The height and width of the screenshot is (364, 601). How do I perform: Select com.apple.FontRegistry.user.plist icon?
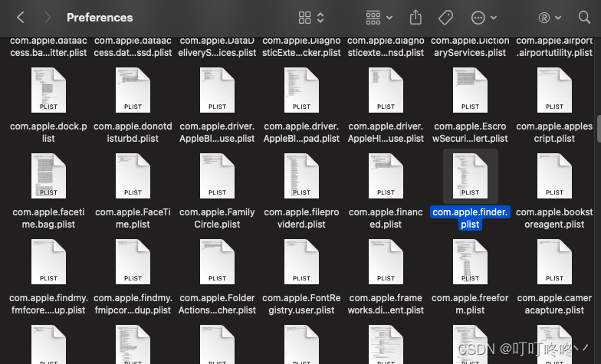[301, 262]
